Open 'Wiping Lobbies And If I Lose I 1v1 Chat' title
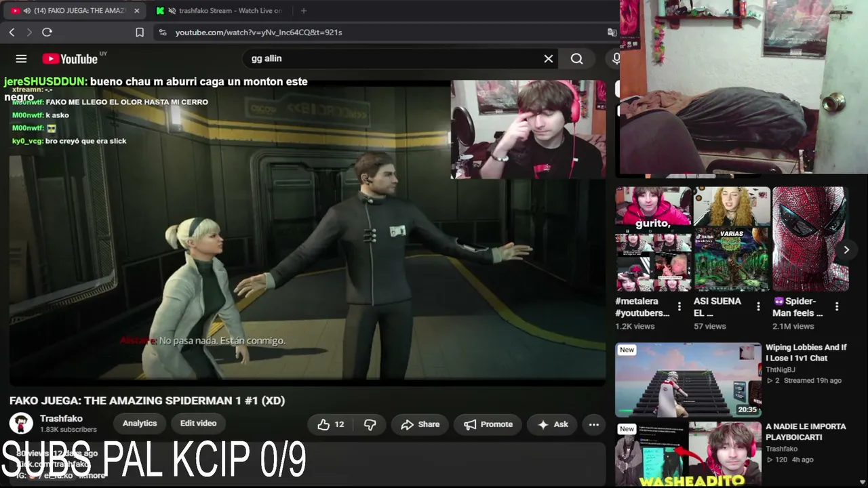868x488 pixels. 806,352
